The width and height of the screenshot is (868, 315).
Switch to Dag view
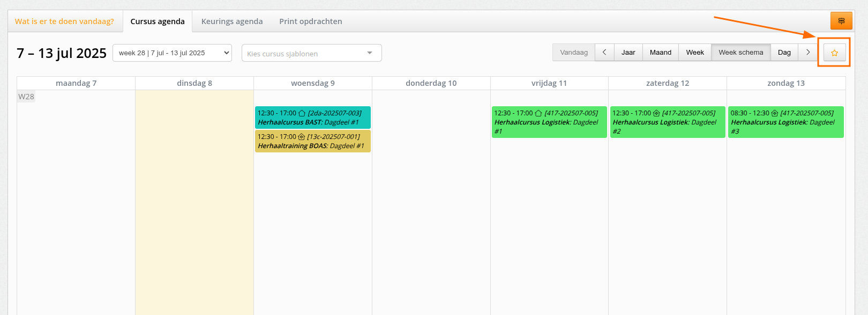click(x=784, y=52)
